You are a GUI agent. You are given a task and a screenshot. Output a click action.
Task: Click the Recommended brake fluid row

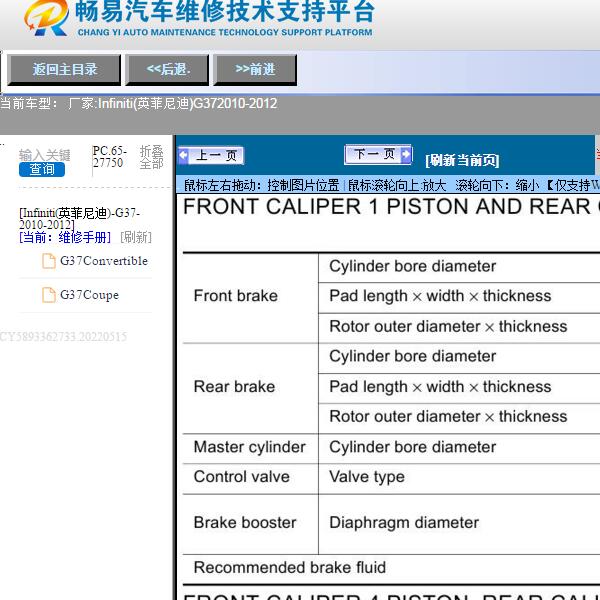391,568
